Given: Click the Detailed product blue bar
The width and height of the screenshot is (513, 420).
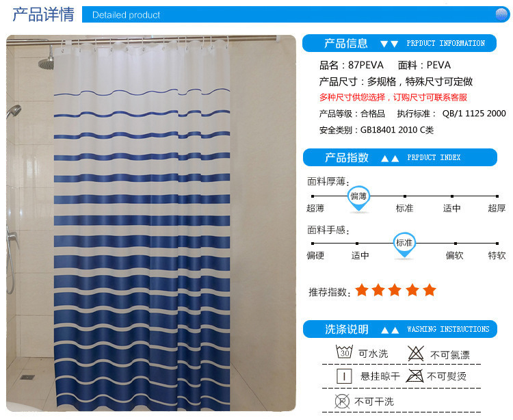Looking at the screenshot, I should [295, 14].
